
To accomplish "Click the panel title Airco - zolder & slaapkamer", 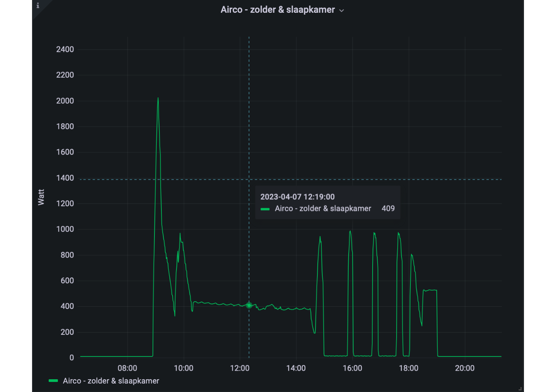I will (278, 10).
